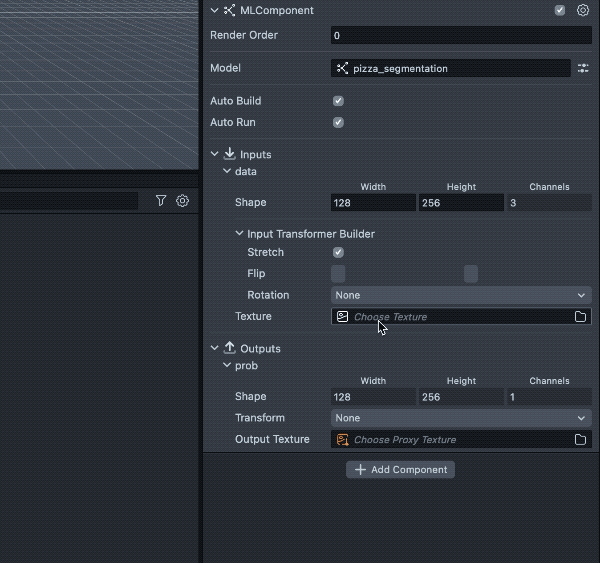600x563 pixels.
Task: Disable the MLComponent enabled checkbox
Action: [x=559, y=10]
